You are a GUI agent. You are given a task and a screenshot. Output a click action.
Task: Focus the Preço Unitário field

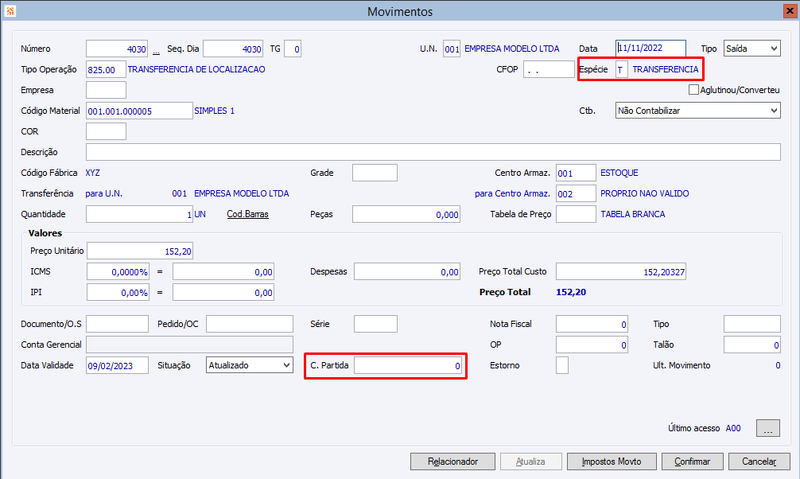140,251
